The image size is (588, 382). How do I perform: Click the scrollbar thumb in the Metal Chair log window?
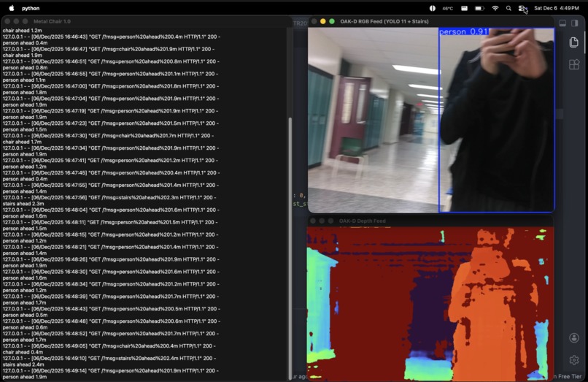(290, 248)
